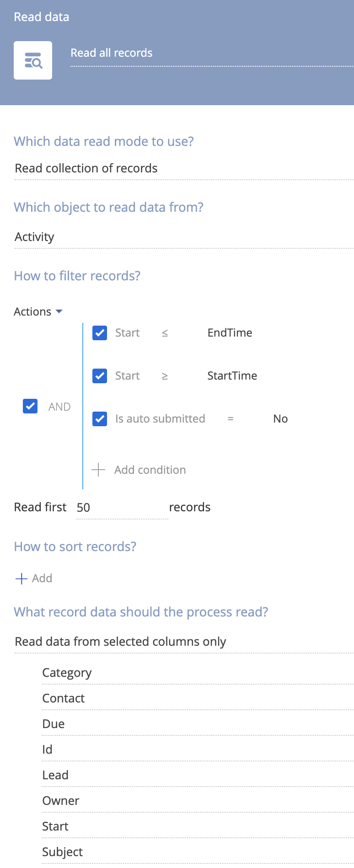The image size is (354, 868).
Task: Click the greater-than-or-equal operator for StartTime
Action: point(165,376)
